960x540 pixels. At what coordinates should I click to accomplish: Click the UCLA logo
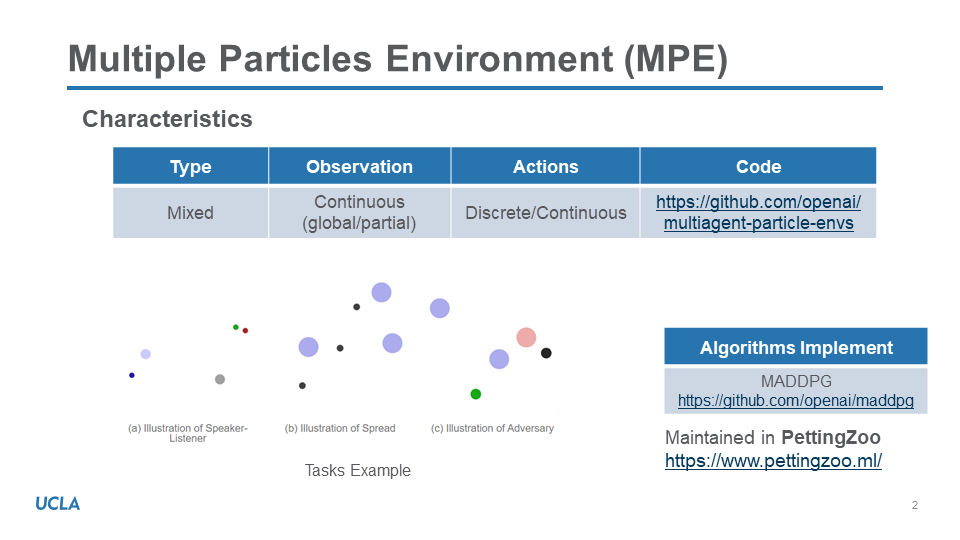click(x=58, y=503)
